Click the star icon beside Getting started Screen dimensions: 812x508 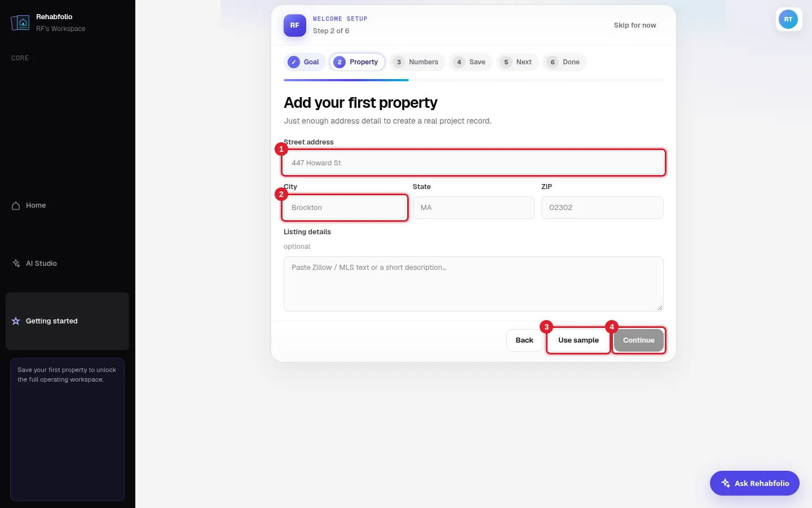pyautogui.click(x=16, y=321)
